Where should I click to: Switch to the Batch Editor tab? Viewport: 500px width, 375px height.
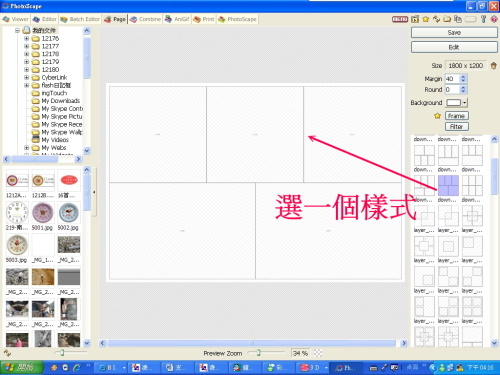(80, 19)
